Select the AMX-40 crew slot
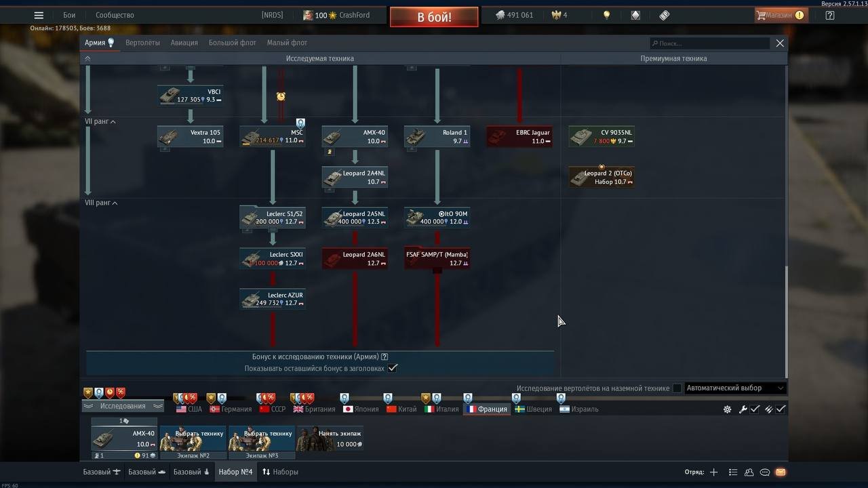The height and width of the screenshot is (488, 868). 124,439
